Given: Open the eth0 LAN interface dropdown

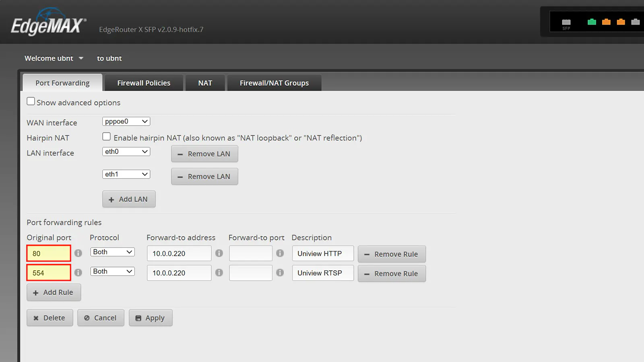Looking at the screenshot, I should point(126,152).
